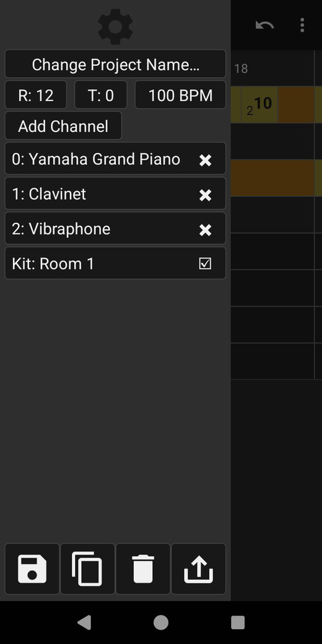Delete project with the trash icon

click(143, 569)
